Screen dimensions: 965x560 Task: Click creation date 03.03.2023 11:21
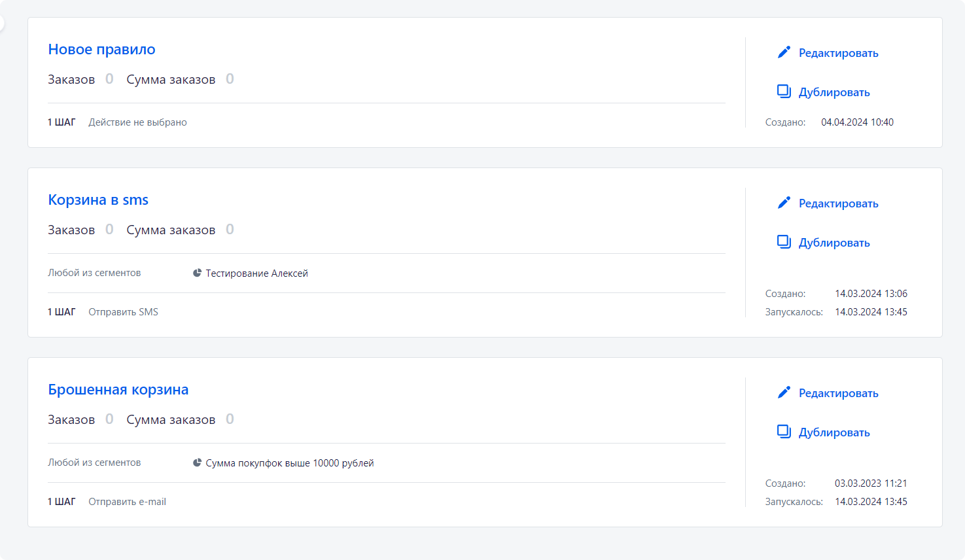tap(871, 483)
